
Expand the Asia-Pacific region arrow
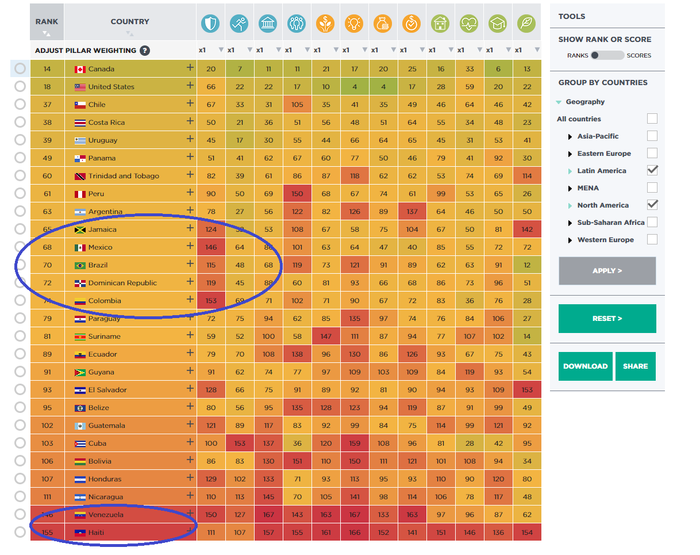coord(570,137)
